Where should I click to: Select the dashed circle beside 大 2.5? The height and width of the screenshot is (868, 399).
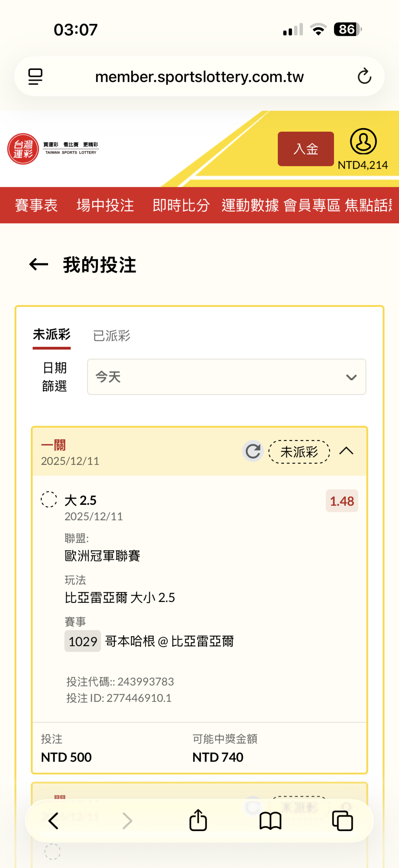pos(49,499)
